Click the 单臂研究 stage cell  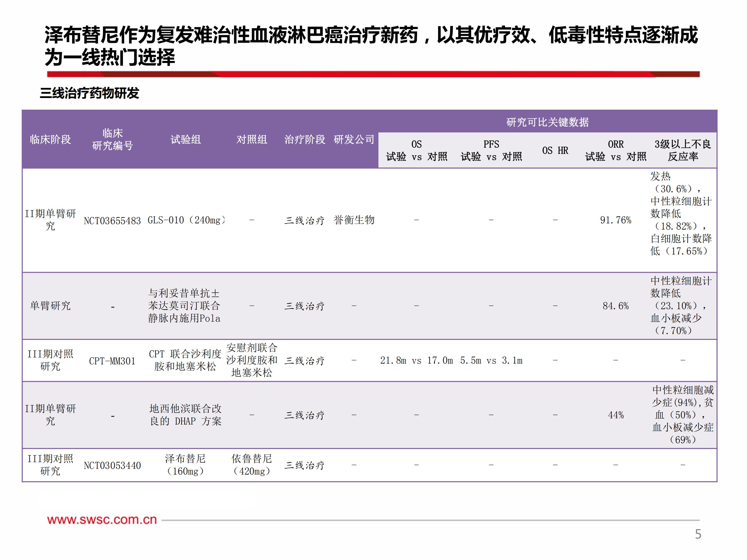[50, 306]
